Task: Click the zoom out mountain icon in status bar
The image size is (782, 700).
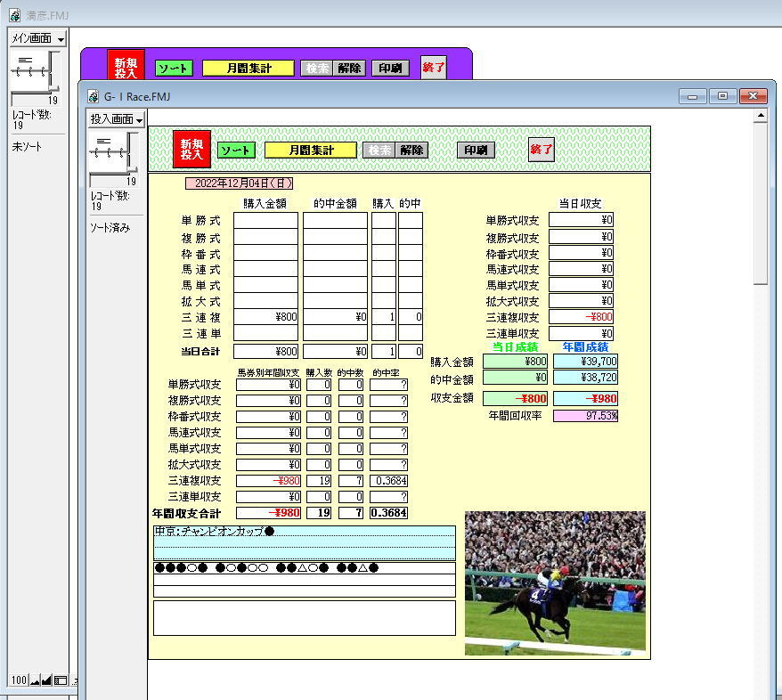Action: [35, 680]
